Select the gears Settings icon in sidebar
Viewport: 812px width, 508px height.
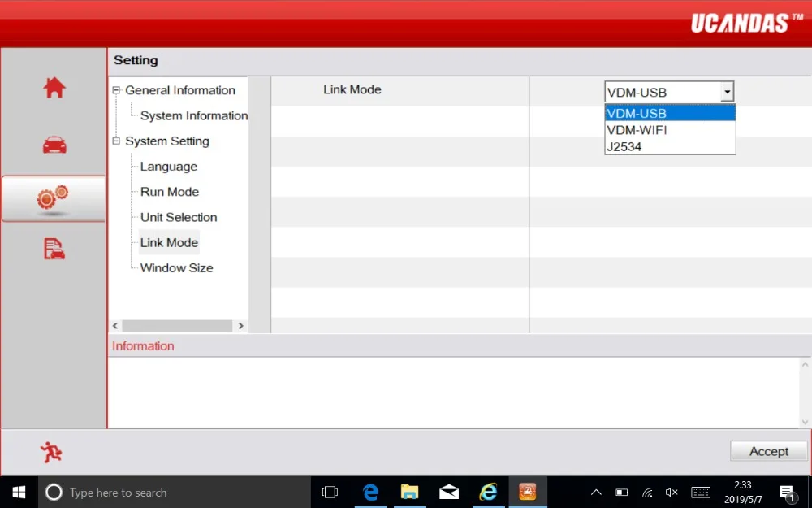tap(53, 198)
